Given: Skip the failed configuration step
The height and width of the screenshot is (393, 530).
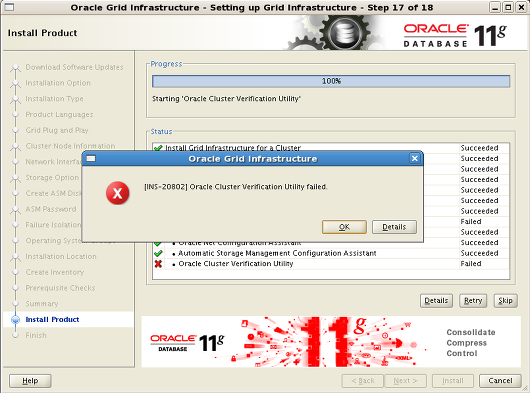Looking at the screenshot, I should 505,300.
